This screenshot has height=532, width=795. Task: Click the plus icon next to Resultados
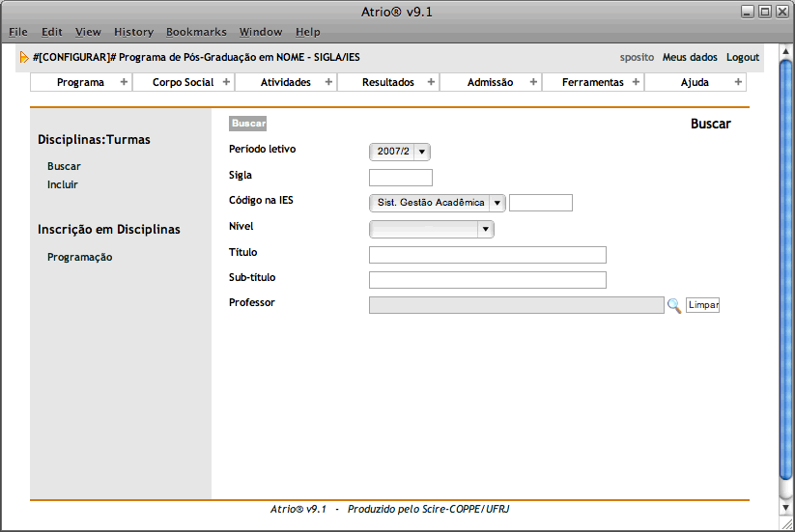431,82
